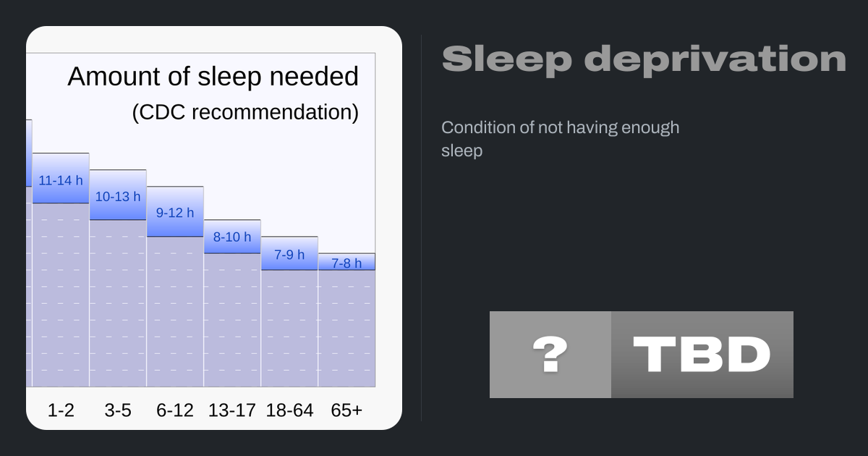Click the 7-9 h bar label
Image resolution: width=868 pixels, height=456 pixels.
289,255
